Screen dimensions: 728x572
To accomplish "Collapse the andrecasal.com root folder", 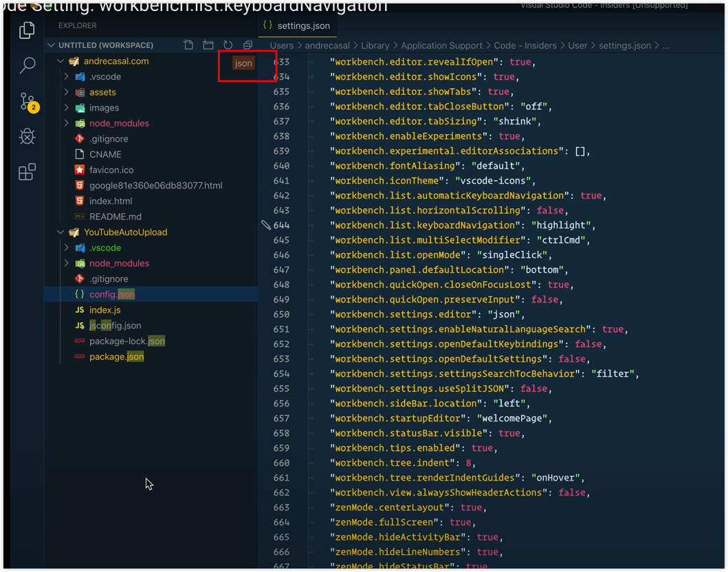I will point(60,60).
